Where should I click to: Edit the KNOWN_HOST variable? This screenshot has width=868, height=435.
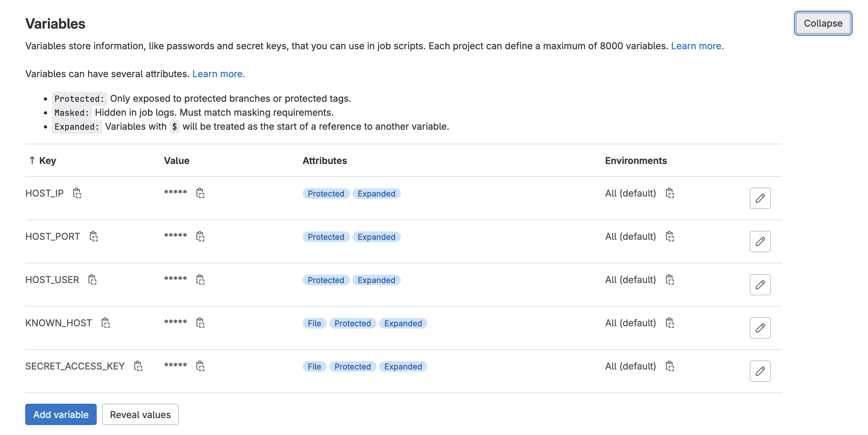coord(760,328)
